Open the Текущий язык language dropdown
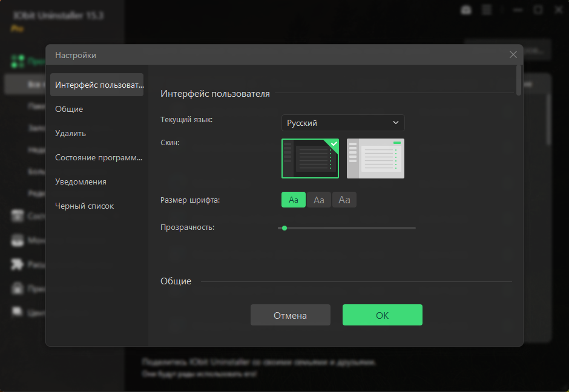Viewport: 569px width, 392px height. pyautogui.click(x=343, y=122)
